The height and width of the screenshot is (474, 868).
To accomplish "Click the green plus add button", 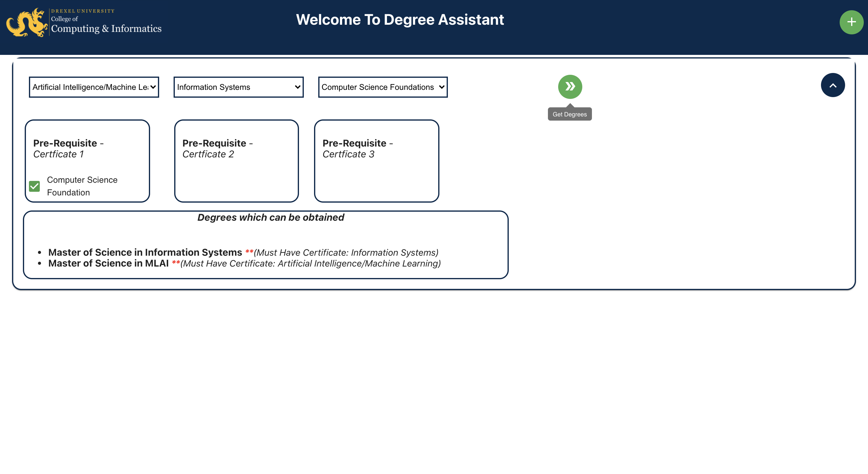I will [851, 22].
